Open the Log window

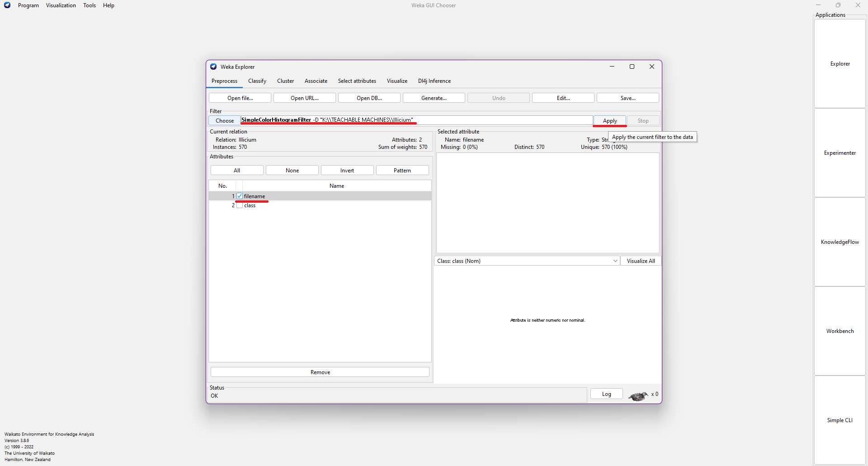606,394
